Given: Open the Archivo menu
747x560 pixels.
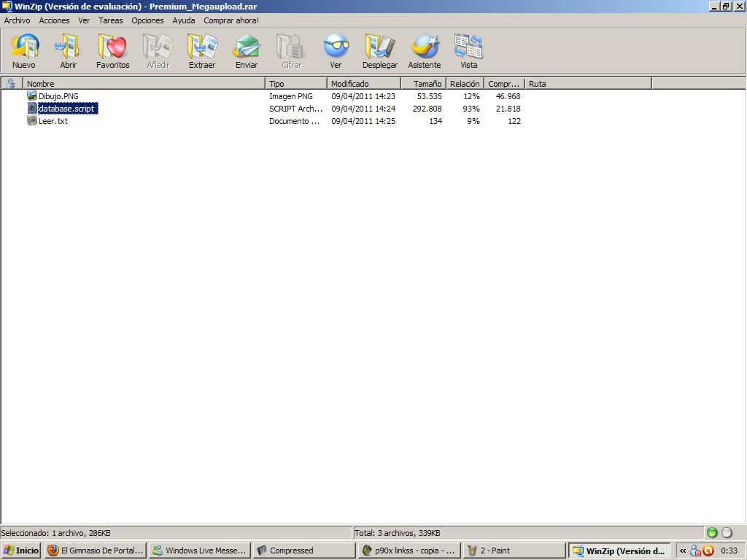Looking at the screenshot, I should click(18, 20).
